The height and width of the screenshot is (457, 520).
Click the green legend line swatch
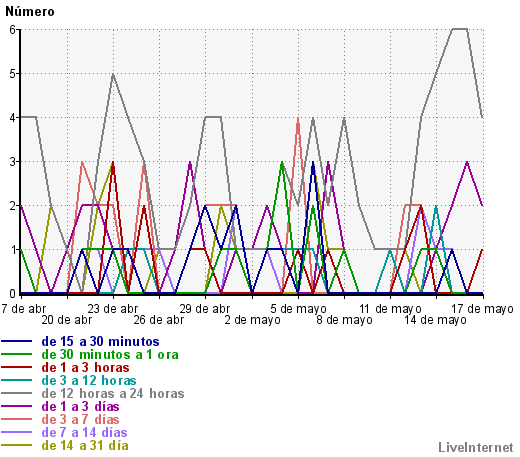click(x=17, y=354)
